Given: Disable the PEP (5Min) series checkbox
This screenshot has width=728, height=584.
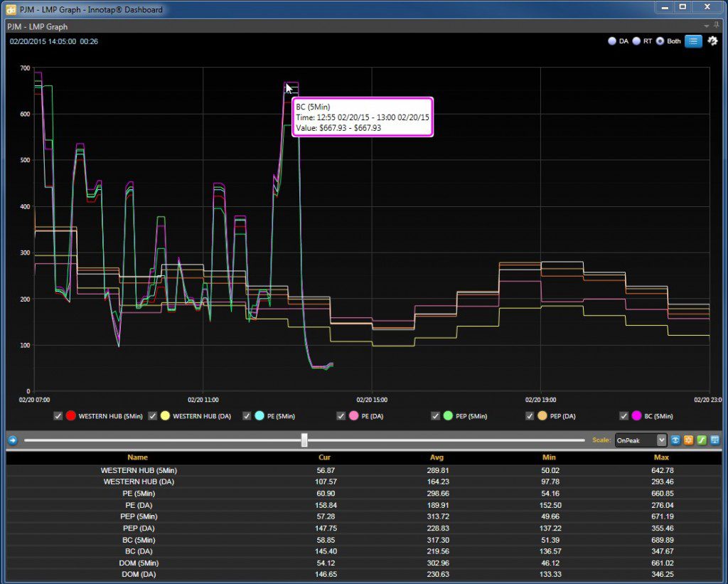Looking at the screenshot, I should click(435, 416).
